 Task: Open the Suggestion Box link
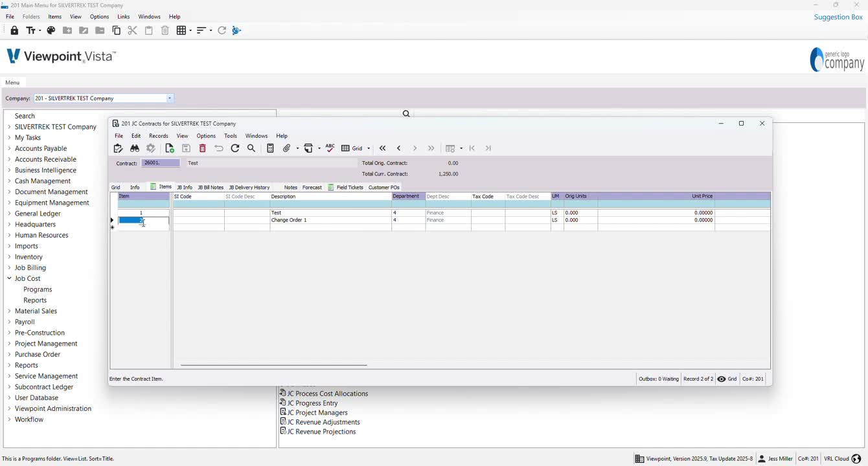point(838,17)
